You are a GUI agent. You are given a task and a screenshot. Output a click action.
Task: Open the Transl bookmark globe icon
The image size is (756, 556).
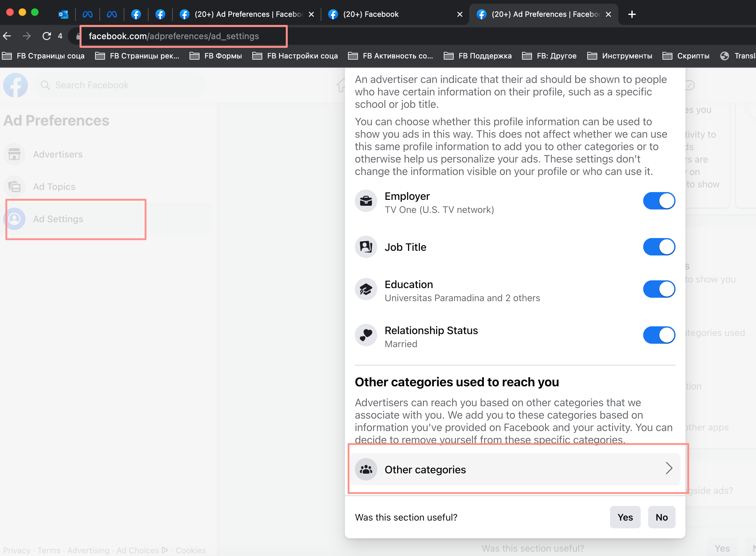(724, 56)
